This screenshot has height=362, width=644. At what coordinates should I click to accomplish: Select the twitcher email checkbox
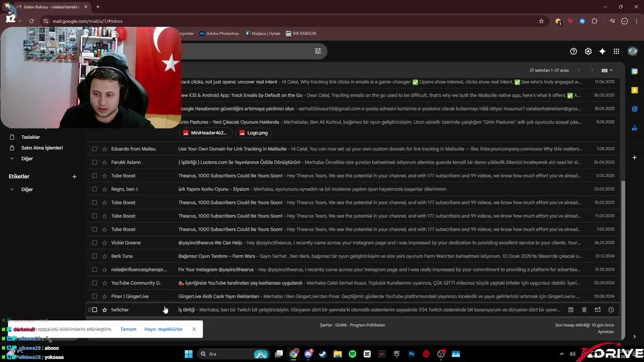point(94,310)
